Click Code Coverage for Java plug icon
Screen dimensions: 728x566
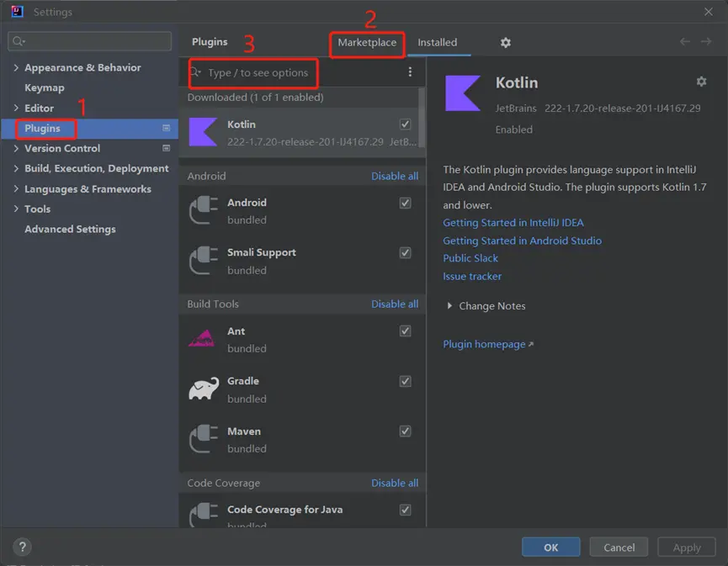tap(204, 514)
